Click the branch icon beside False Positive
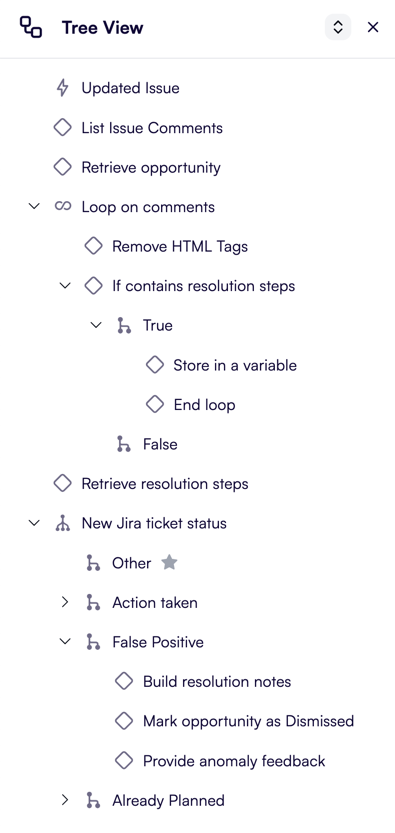The width and height of the screenshot is (395, 833). pyautogui.click(x=93, y=642)
